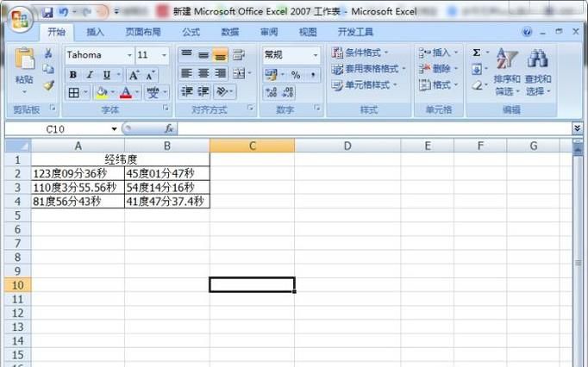Undo the last action
The width and height of the screenshot is (588, 367).
point(63,12)
